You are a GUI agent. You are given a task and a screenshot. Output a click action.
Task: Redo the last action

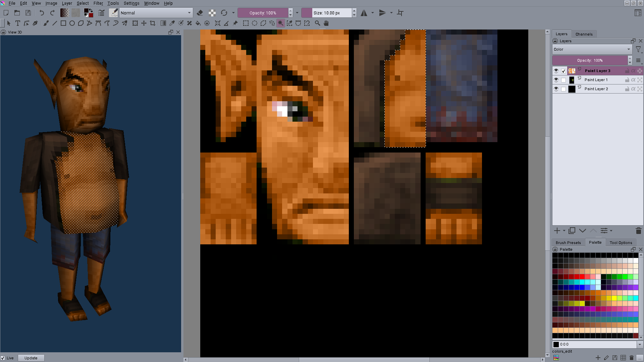tap(52, 13)
